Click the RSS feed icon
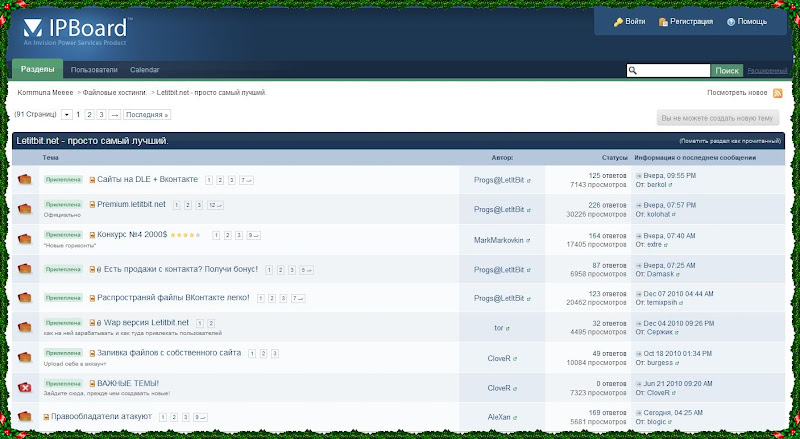 (778, 93)
